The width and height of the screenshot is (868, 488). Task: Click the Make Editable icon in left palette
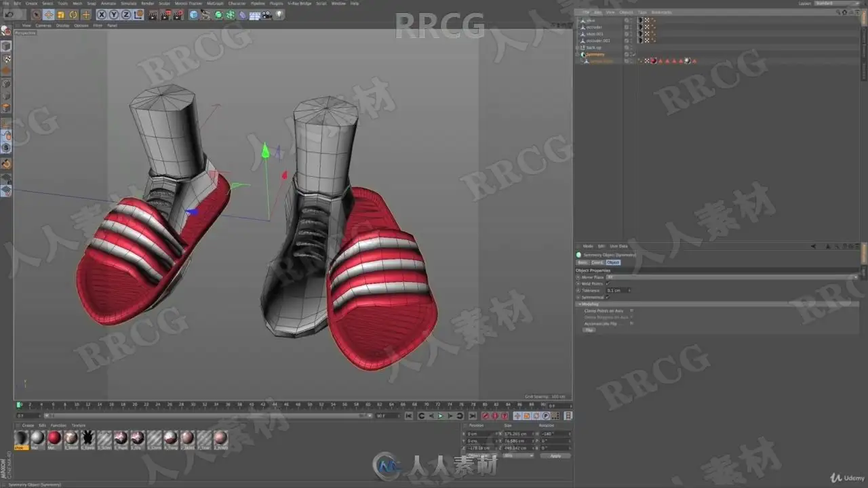click(x=6, y=30)
